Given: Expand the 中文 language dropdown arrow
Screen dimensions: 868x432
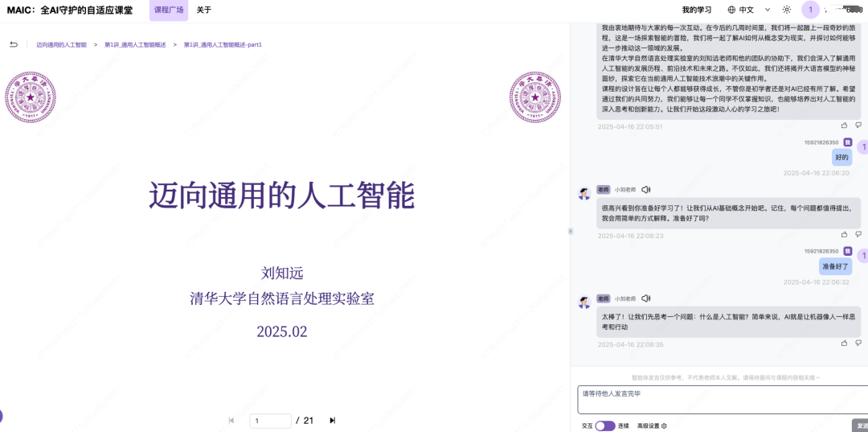Looking at the screenshot, I should point(768,10).
